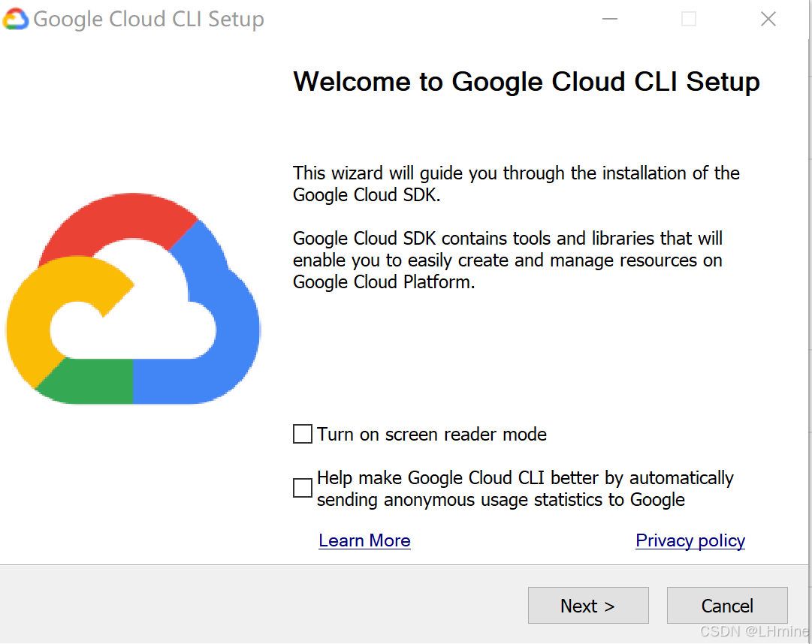Image resolution: width=812 pixels, height=644 pixels.
Task: Click the Google Cloud icon in title bar
Action: (15, 19)
